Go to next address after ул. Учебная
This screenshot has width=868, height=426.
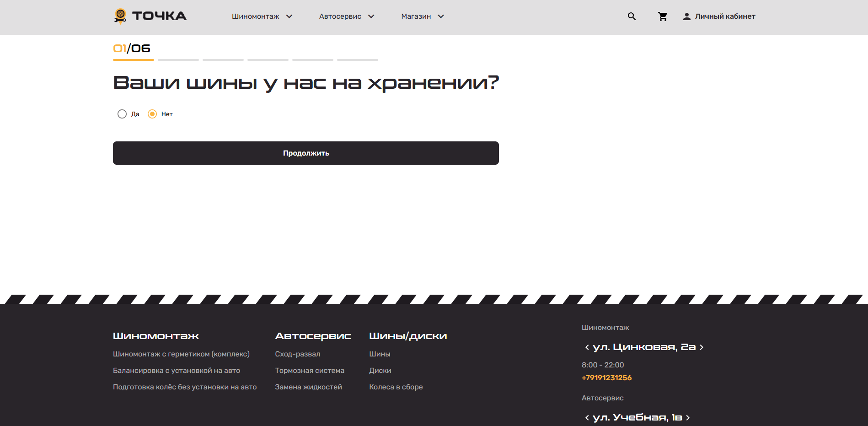pos(688,417)
